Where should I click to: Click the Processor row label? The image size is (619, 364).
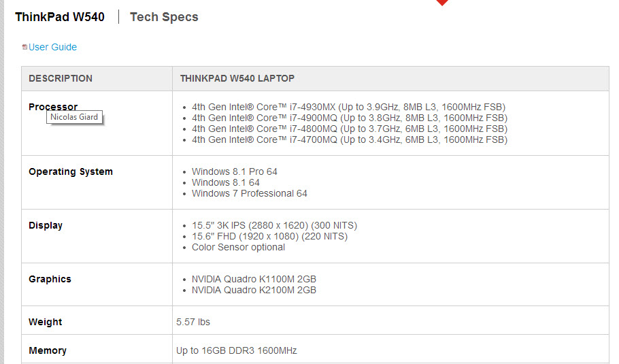[53, 107]
